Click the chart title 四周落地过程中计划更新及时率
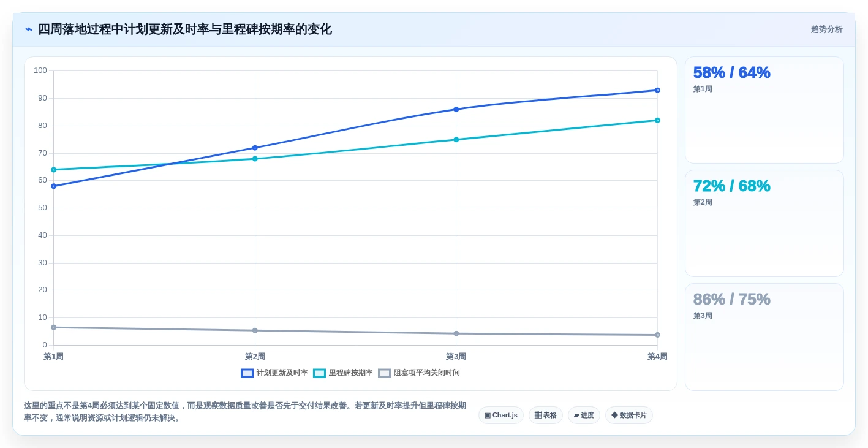 [184, 29]
